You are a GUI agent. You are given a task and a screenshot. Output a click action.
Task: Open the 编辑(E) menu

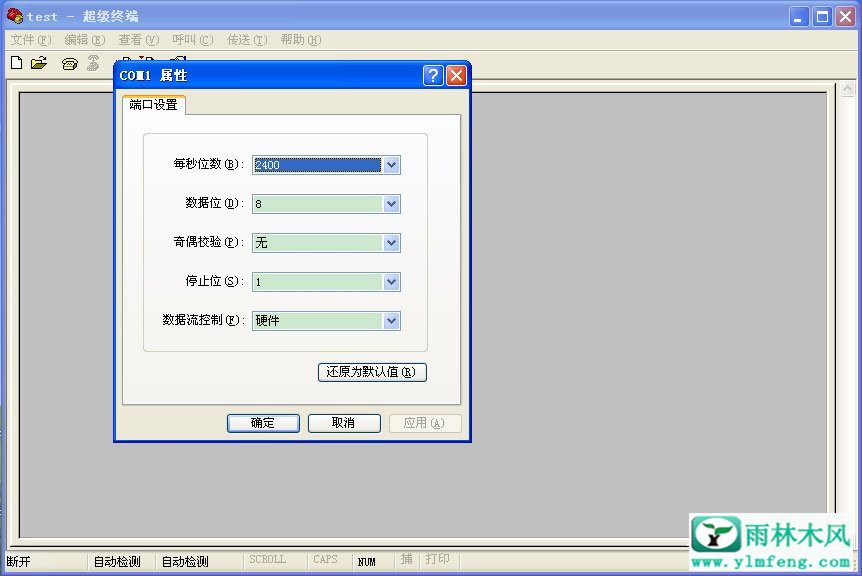pyautogui.click(x=85, y=40)
